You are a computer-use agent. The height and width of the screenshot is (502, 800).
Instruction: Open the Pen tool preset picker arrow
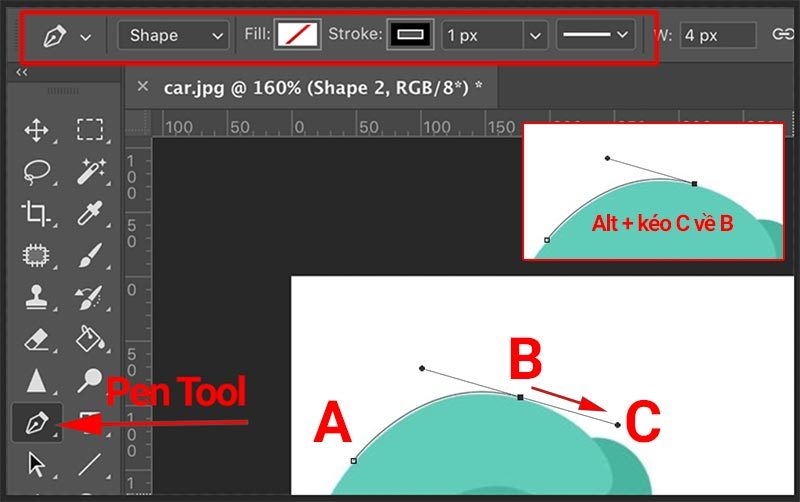86,37
